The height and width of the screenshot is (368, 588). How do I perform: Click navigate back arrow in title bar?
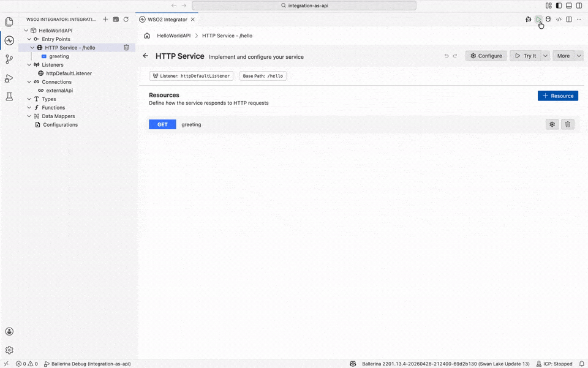tap(173, 6)
